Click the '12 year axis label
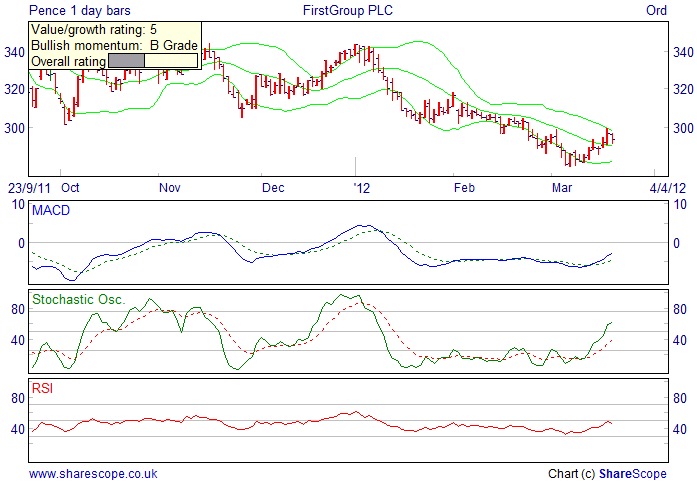 pos(361,188)
